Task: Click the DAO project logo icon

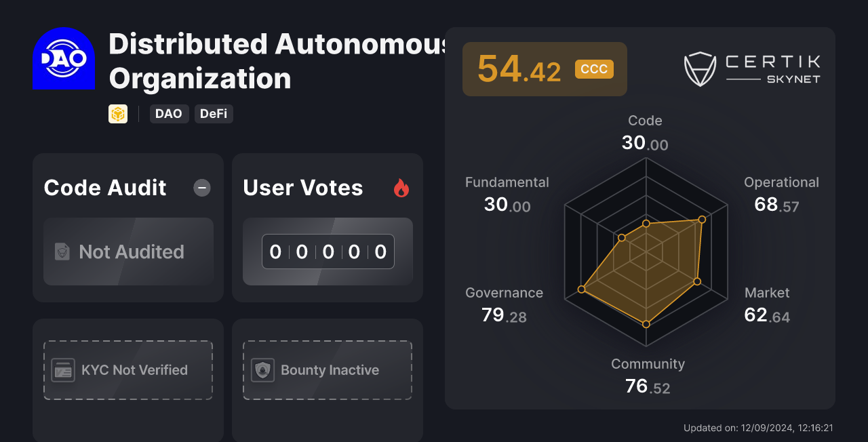Action: pyautogui.click(x=63, y=58)
